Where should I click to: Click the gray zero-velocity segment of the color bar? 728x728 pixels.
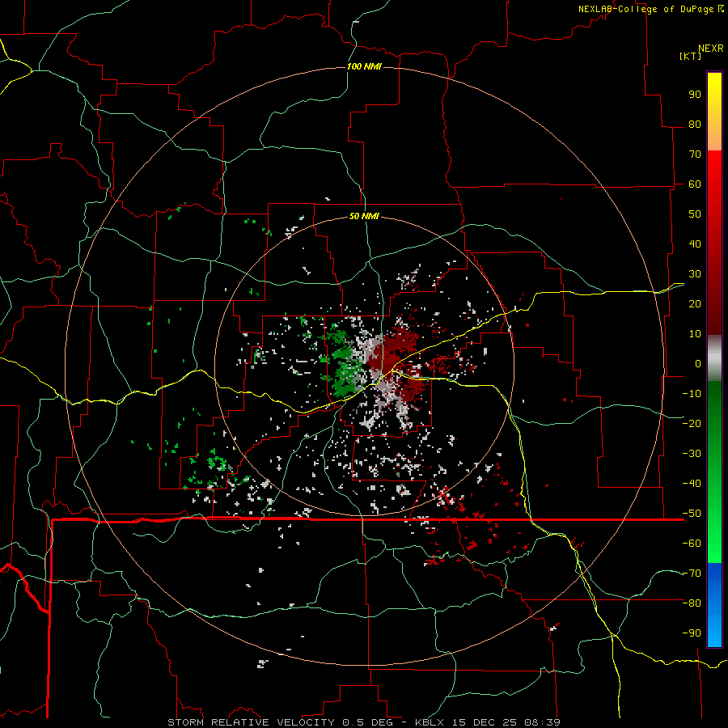click(x=714, y=358)
